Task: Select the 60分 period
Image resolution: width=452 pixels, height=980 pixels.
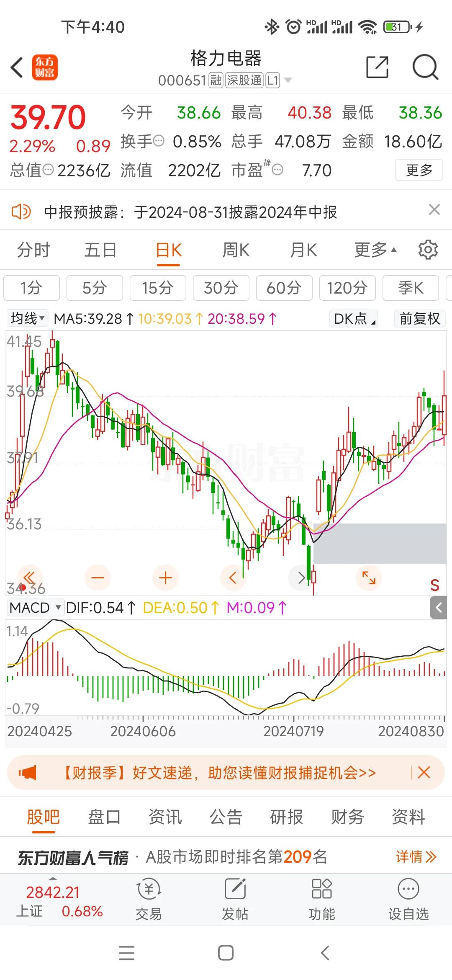Action: point(284,288)
